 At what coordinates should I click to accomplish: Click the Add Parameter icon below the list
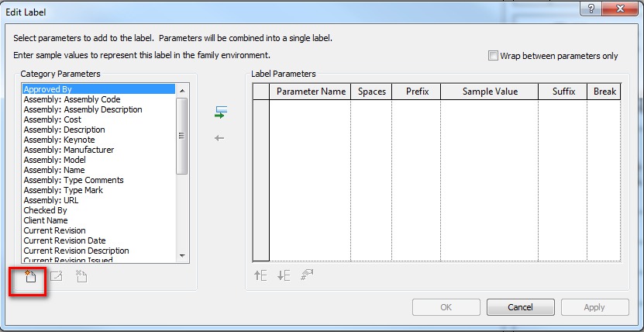[x=30, y=276]
